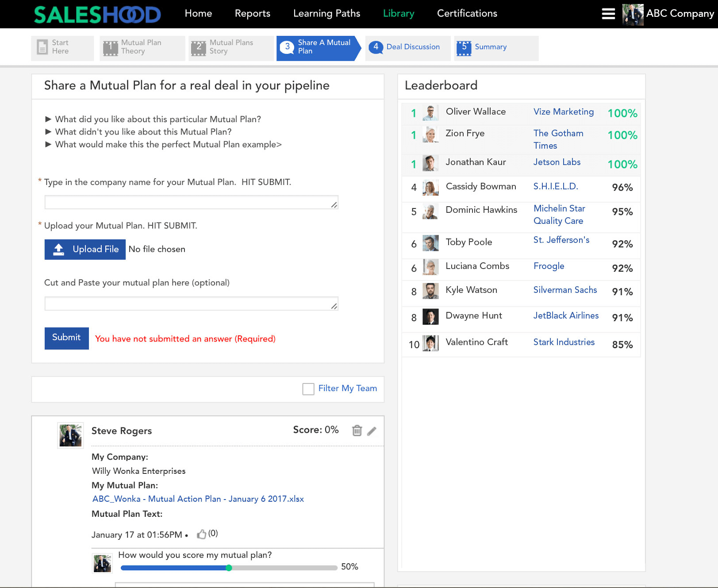Click Cassidy Bowman's leaderboard avatar
This screenshot has width=718, height=588.
click(x=430, y=188)
